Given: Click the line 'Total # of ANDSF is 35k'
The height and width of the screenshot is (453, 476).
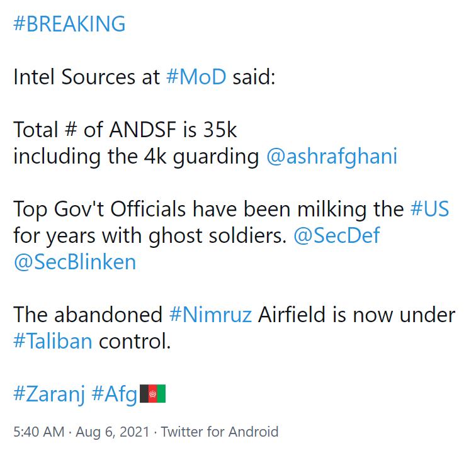Looking at the screenshot, I should click(x=125, y=131).
